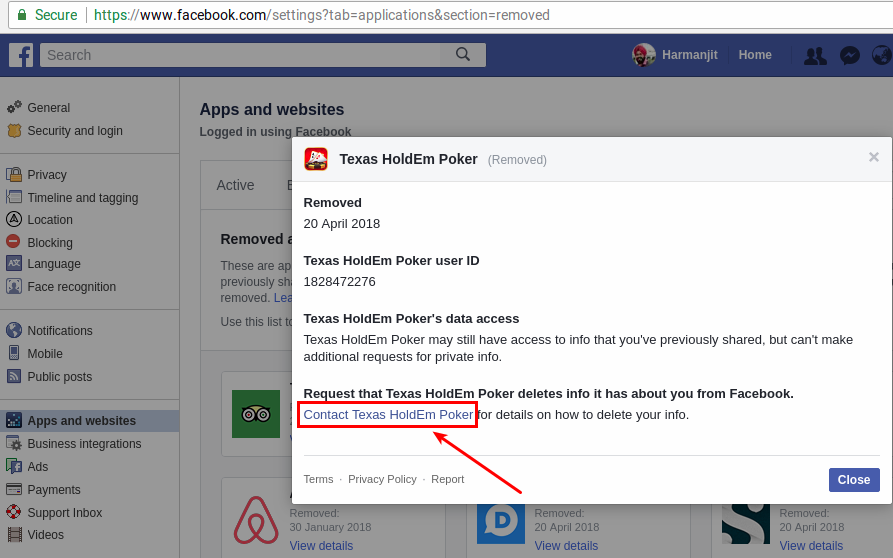Click the Face recognition icon
The image size is (893, 558).
pyautogui.click(x=14, y=286)
